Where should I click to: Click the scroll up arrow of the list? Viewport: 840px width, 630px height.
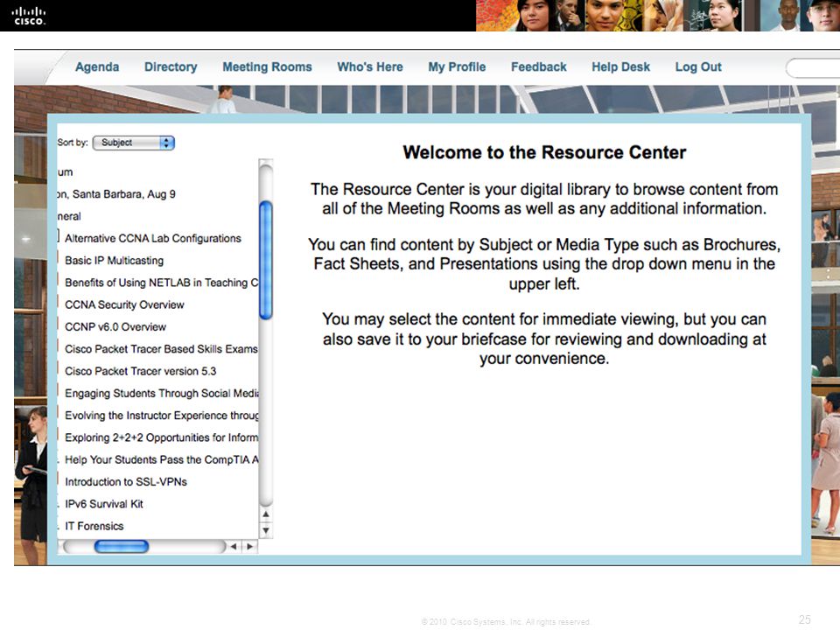click(266, 514)
